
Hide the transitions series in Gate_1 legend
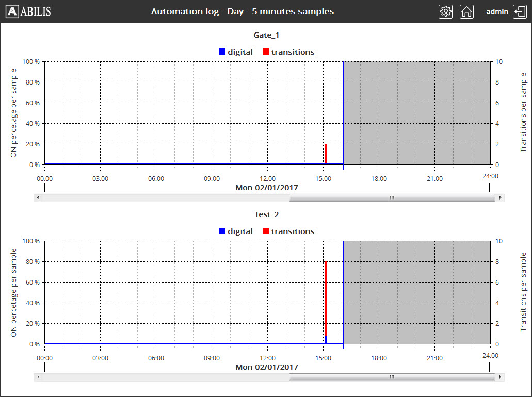point(288,52)
